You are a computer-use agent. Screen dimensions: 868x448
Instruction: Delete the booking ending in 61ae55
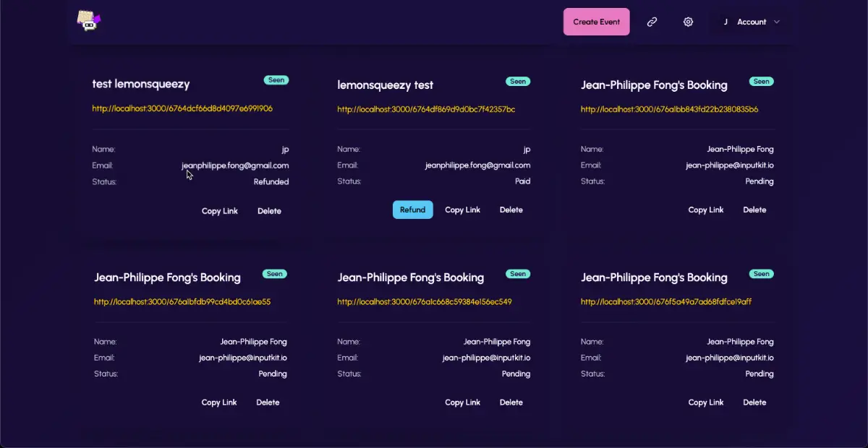click(x=268, y=402)
